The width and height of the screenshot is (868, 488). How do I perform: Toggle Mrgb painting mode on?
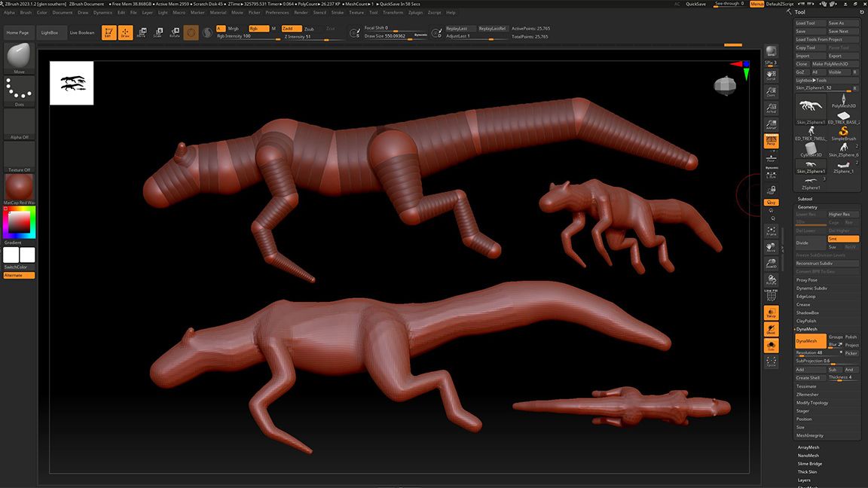(234, 29)
